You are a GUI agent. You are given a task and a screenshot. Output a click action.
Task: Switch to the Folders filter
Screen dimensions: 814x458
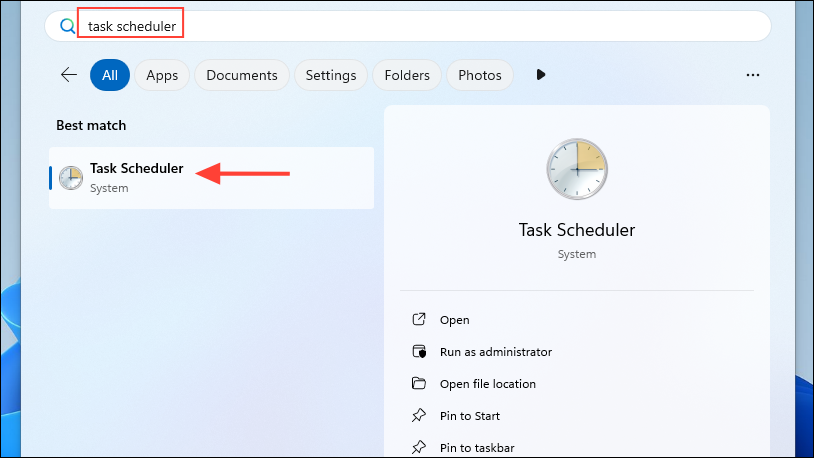pos(407,75)
